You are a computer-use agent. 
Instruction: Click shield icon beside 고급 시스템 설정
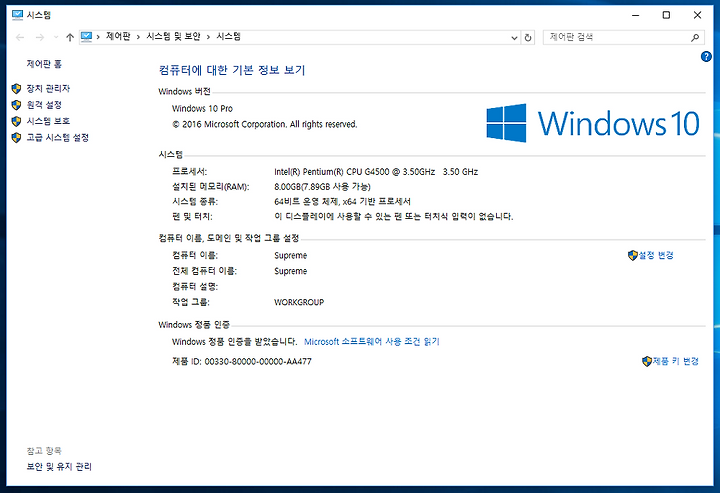[x=17, y=138]
